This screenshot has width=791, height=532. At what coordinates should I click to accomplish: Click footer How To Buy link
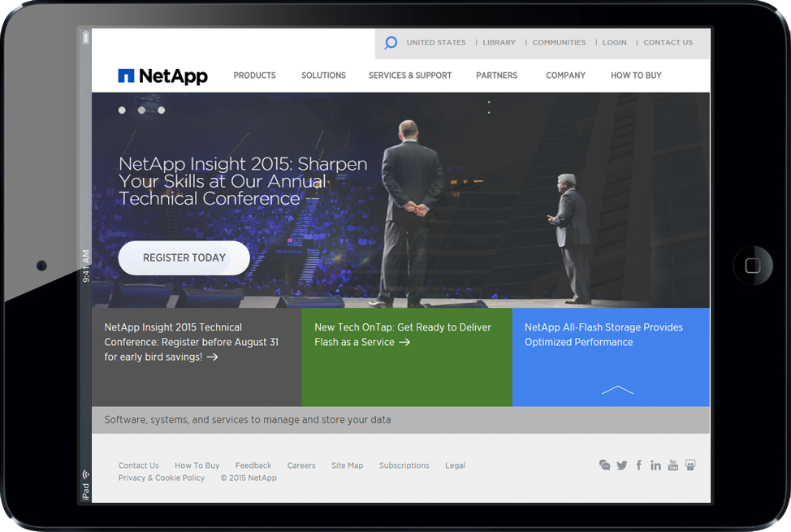pos(197,465)
